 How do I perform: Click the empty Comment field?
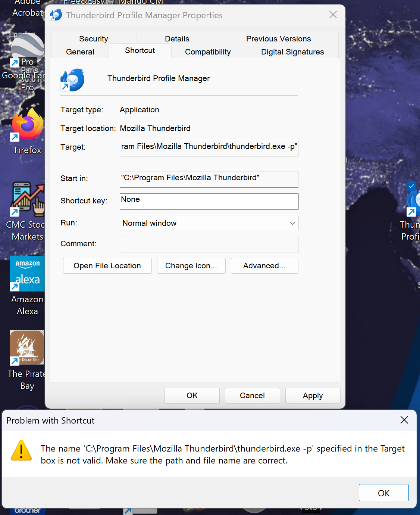click(x=209, y=244)
